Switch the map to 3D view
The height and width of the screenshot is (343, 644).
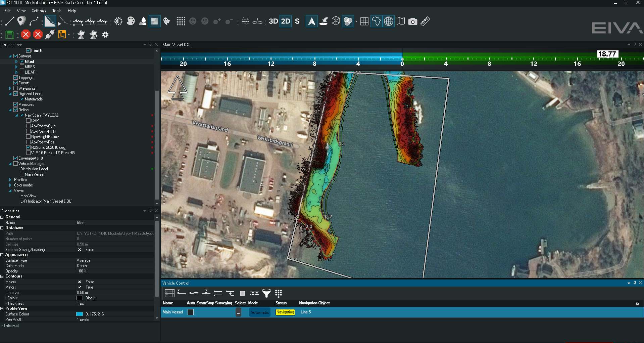(273, 22)
